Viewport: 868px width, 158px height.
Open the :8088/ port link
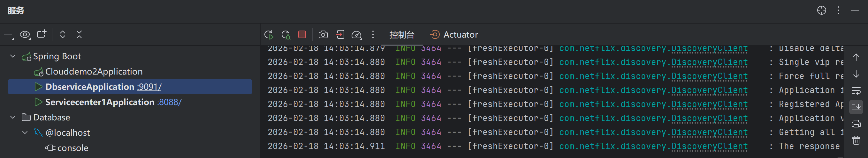click(169, 102)
